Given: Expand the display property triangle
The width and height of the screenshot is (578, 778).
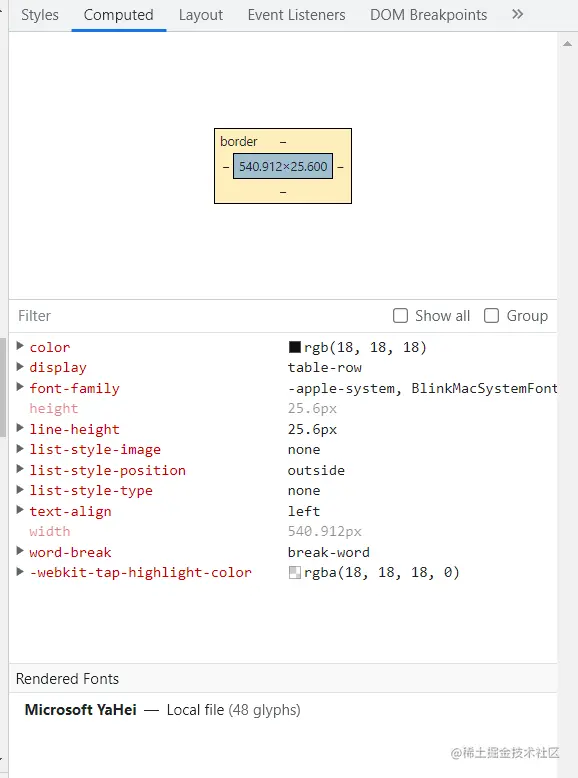Looking at the screenshot, I should click(20, 367).
